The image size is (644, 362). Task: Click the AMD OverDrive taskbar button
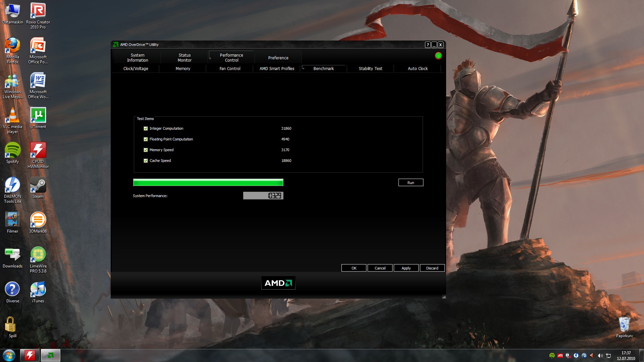pyautogui.click(x=51, y=355)
